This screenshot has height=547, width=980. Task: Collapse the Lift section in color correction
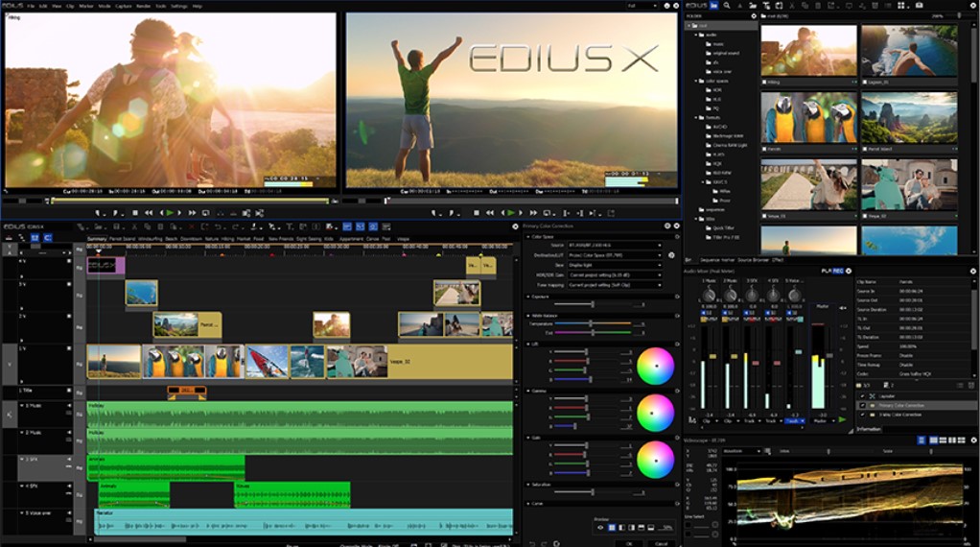[527, 344]
